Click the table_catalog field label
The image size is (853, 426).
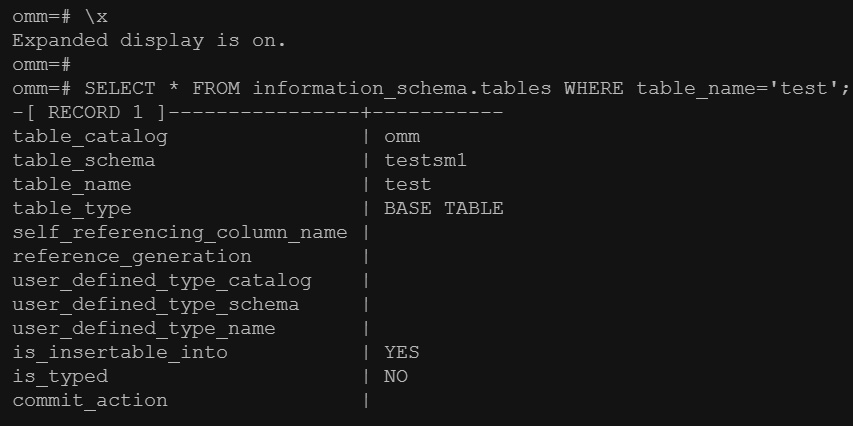(x=90, y=136)
